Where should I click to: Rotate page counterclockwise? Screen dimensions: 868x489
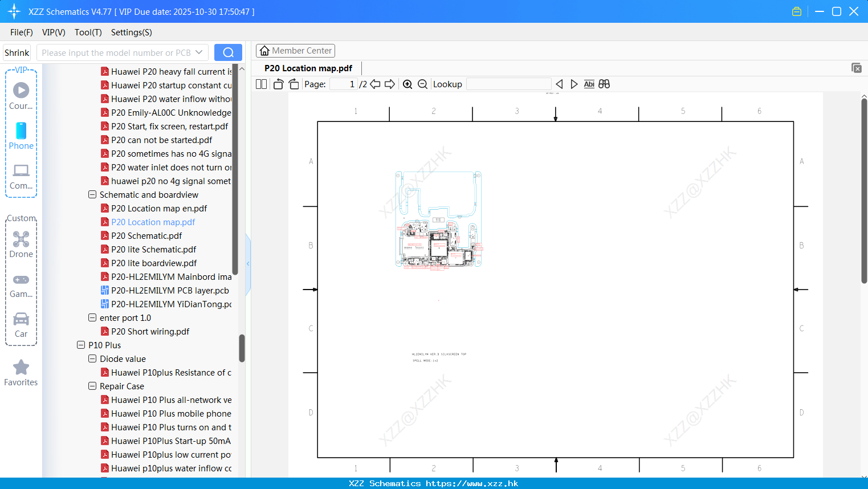[278, 84]
